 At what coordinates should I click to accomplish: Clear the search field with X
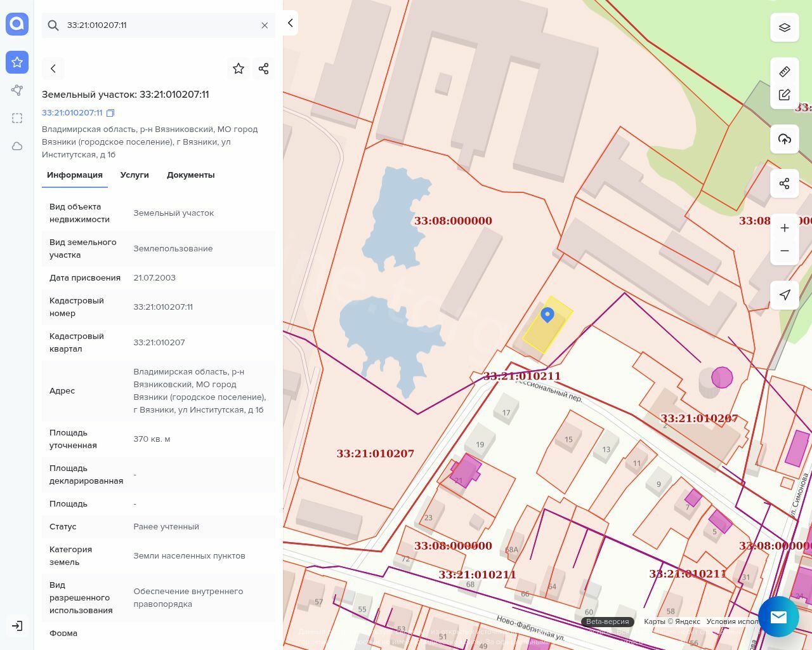[265, 25]
